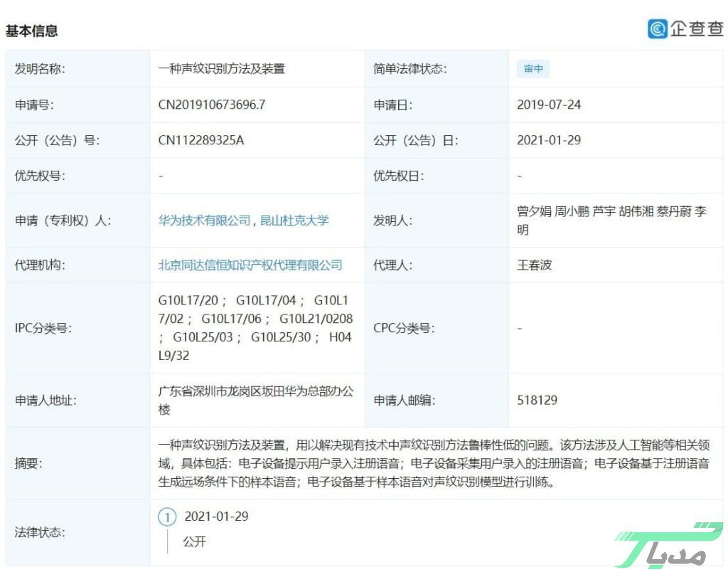Viewport: 728px width, 572px height.
Task: Click the IPC classification codes cell
Action: 255,328
